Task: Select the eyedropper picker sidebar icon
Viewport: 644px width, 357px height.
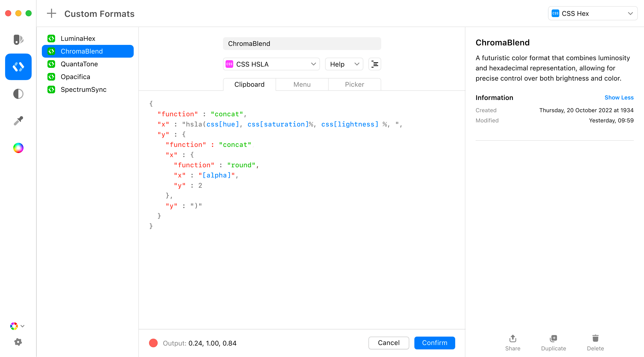Action: click(x=18, y=121)
